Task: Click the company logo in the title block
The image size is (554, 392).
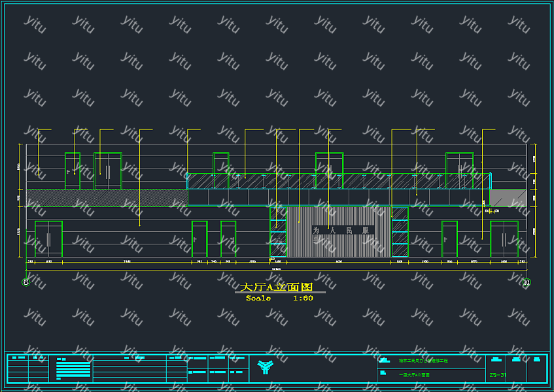Action: click(x=265, y=368)
